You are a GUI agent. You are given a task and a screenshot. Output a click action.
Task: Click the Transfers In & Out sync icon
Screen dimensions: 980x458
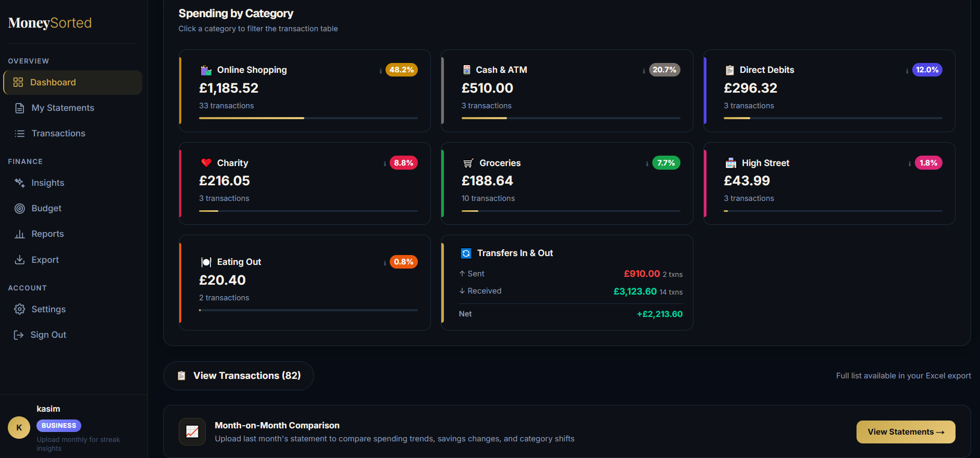coord(466,253)
